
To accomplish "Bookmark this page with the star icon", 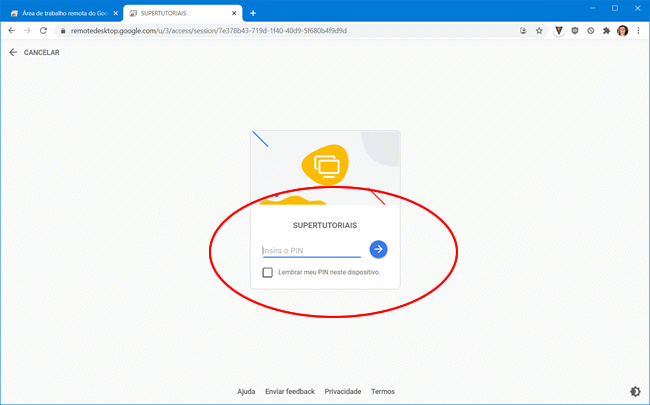I will coord(539,31).
